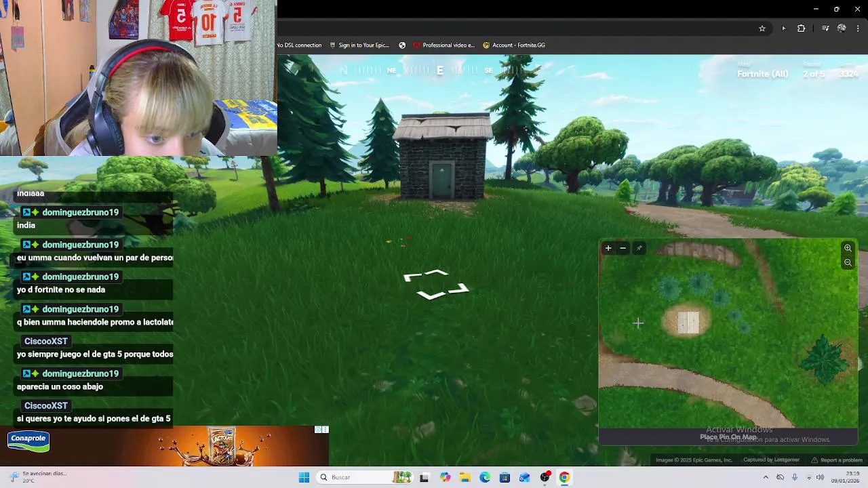The image size is (868, 488).
Task: Bookmark this page with the star icon
Action: (762, 28)
